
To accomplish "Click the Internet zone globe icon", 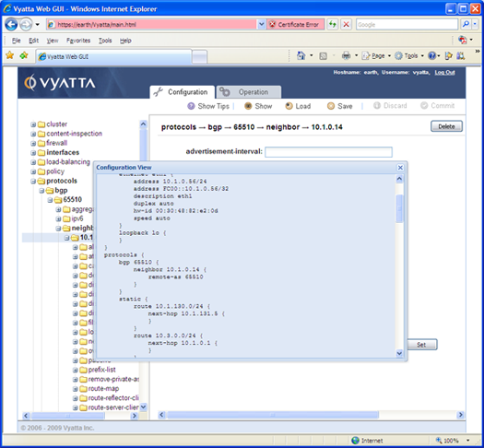I will 356,441.
